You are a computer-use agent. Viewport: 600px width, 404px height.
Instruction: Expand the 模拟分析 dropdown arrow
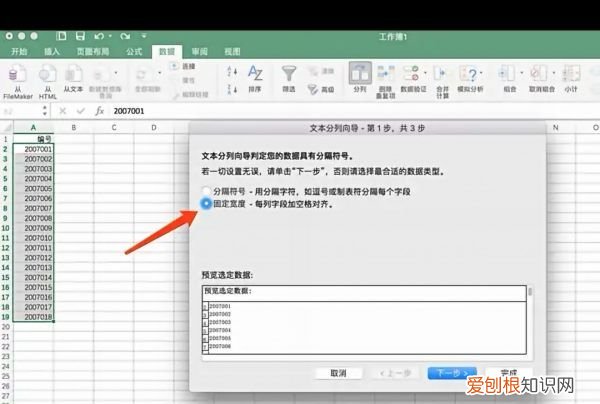(481, 72)
